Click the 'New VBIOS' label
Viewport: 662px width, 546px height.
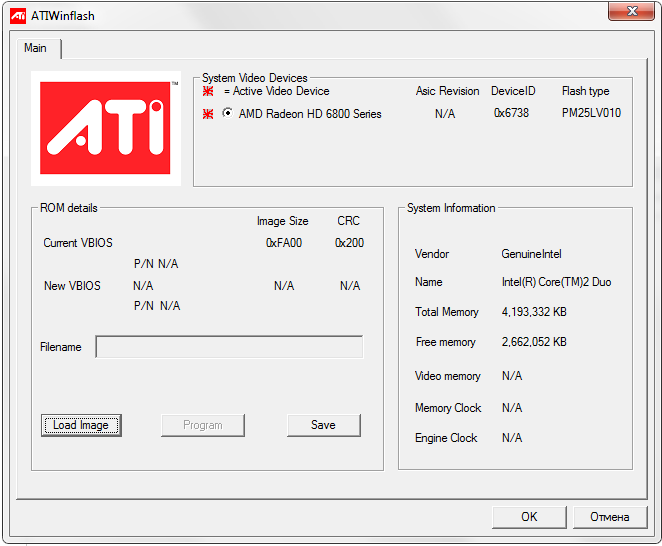click(x=72, y=286)
